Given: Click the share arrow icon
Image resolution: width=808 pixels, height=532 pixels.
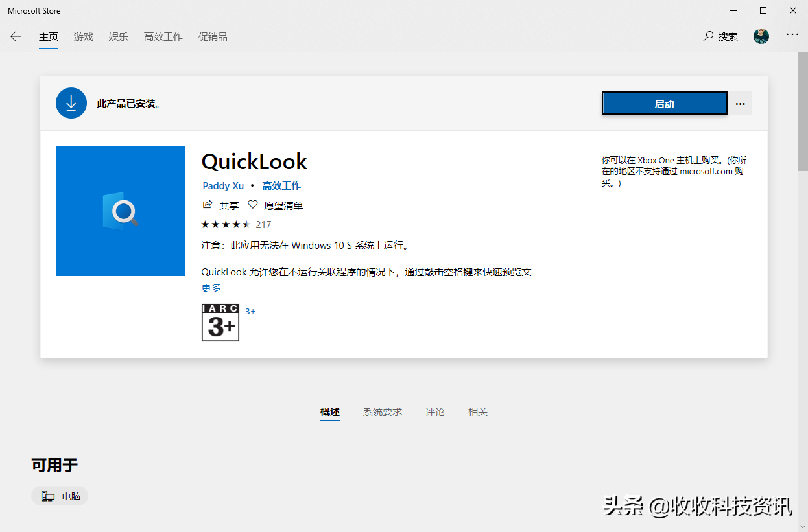Looking at the screenshot, I should 208,205.
